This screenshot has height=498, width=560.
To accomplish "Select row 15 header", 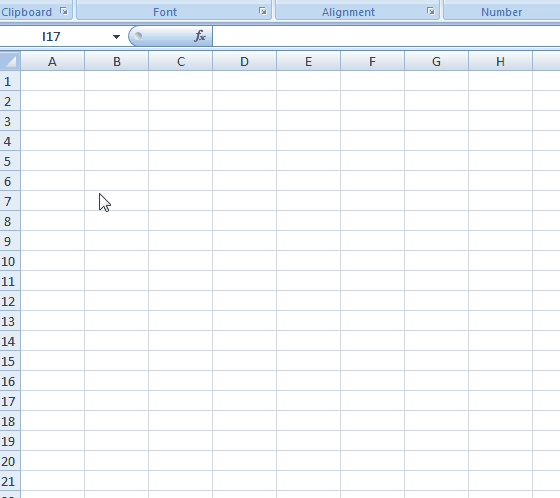I will 10,361.
